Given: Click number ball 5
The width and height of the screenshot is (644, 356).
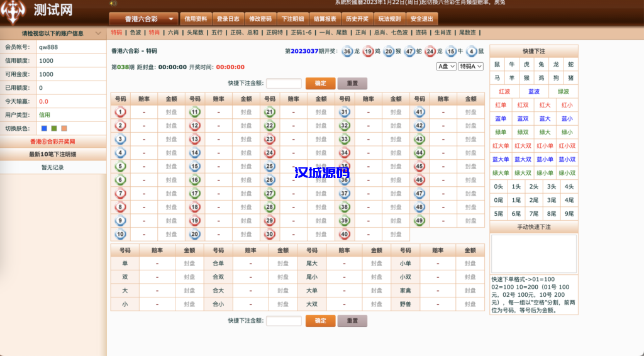Looking at the screenshot, I should (x=120, y=166).
